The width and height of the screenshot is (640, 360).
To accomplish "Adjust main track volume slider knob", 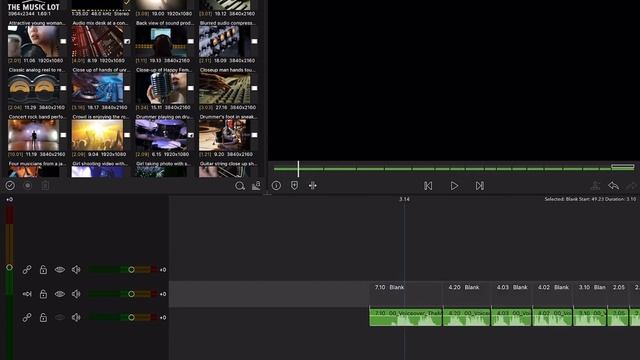I will 131,294.
